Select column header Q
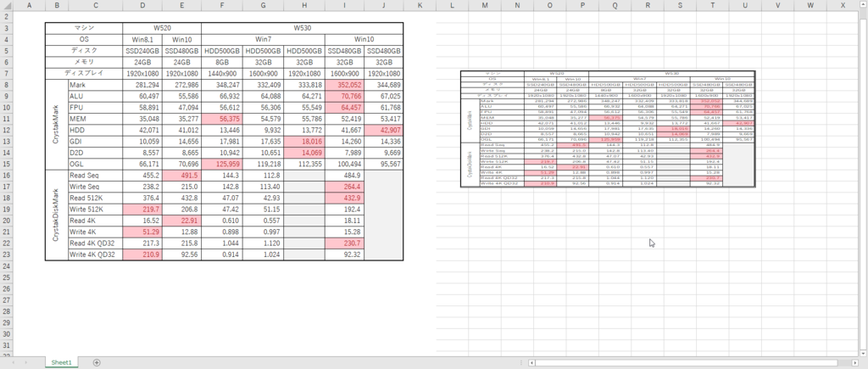Screen dimensions: 868x369 [x=615, y=5]
